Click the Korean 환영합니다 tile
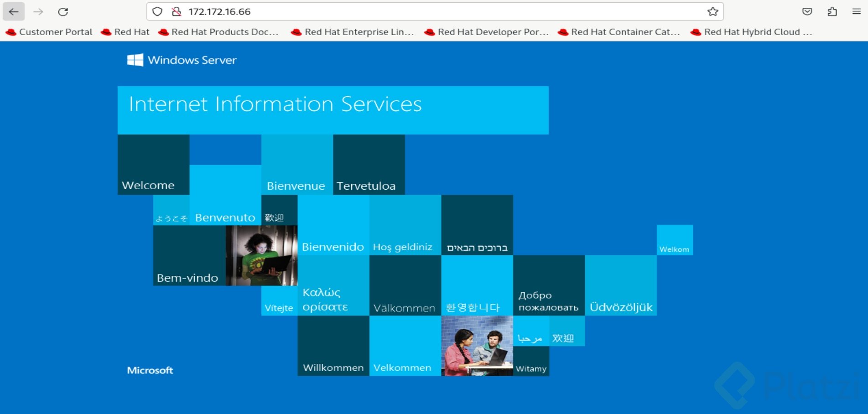The width and height of the screenshot is (868, 414). 477,285
